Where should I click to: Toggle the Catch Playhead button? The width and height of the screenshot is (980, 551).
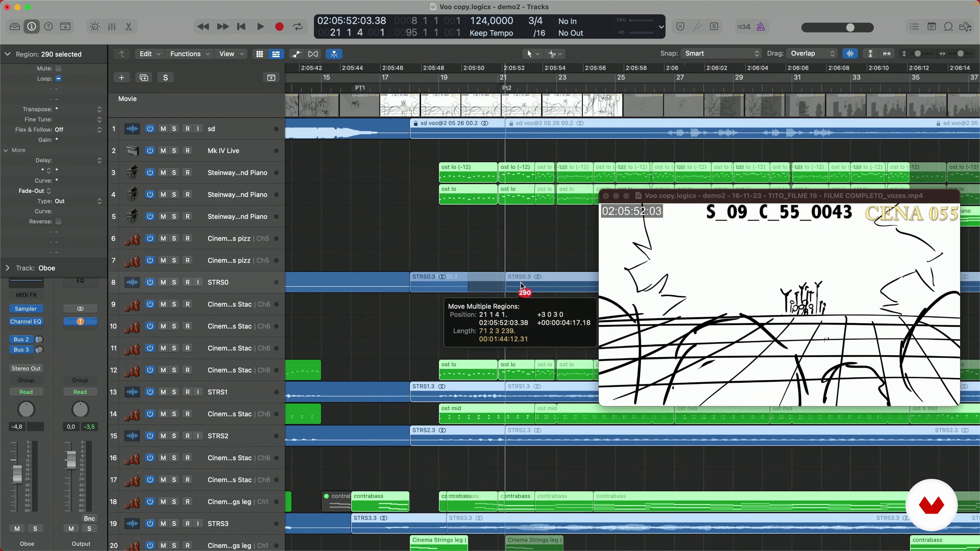tap(334, 54)
